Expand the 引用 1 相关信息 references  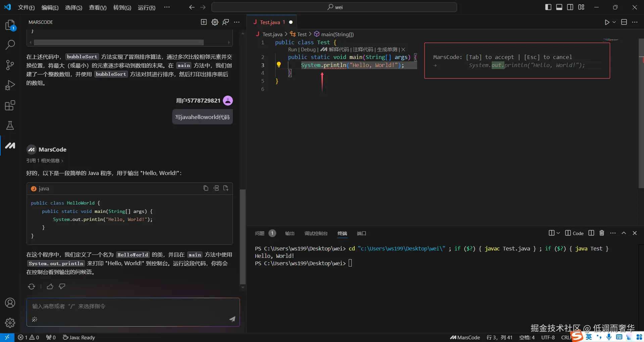45,161
